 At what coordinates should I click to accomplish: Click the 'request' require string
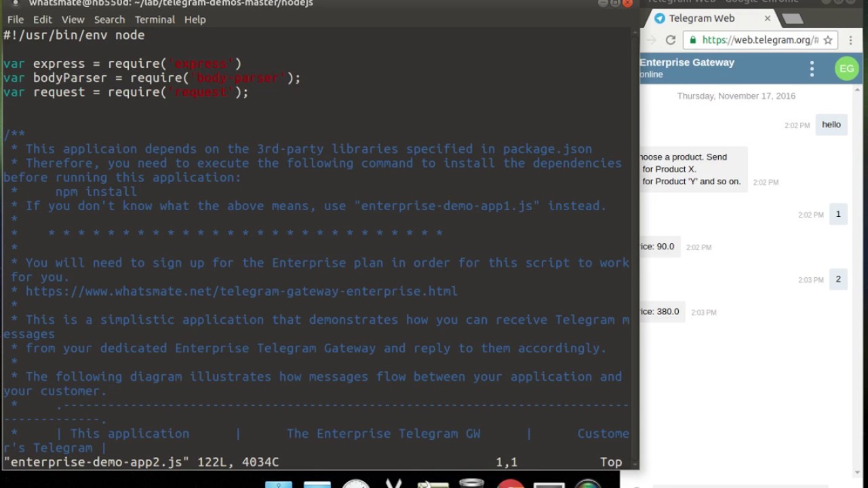pyautogui.click(x=201, y=92)
